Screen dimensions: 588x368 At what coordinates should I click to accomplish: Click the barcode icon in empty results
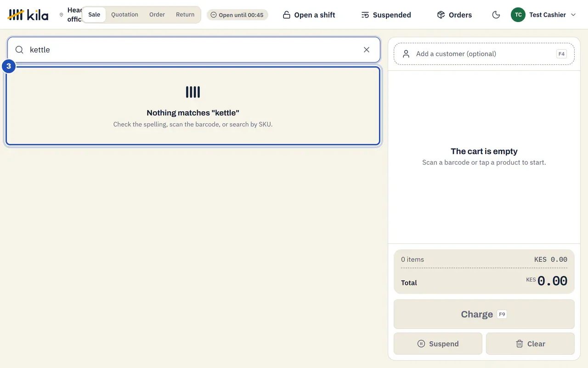point(193,92)
